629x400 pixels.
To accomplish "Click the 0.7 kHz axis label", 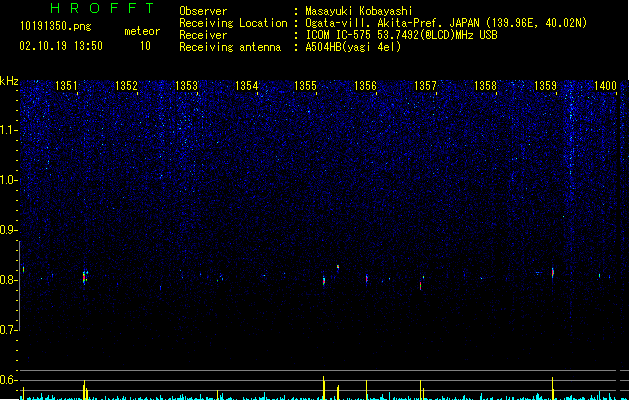I will 8,330.
